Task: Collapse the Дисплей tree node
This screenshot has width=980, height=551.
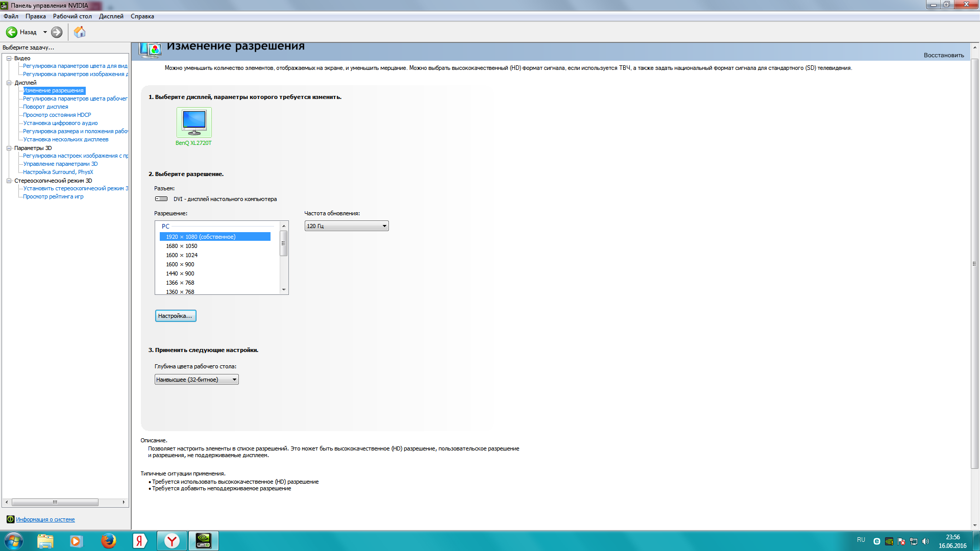Action: click(9, 83)
